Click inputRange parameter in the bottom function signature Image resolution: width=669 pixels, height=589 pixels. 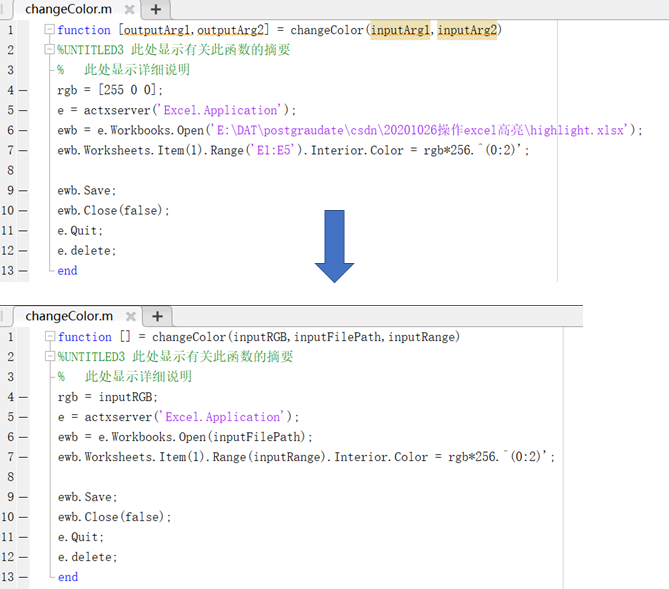click(x=422, y=337)
